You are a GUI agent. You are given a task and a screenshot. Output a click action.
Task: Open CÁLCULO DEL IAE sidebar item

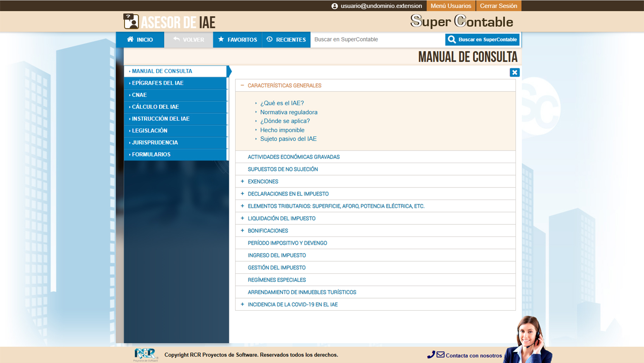(175, 107)
